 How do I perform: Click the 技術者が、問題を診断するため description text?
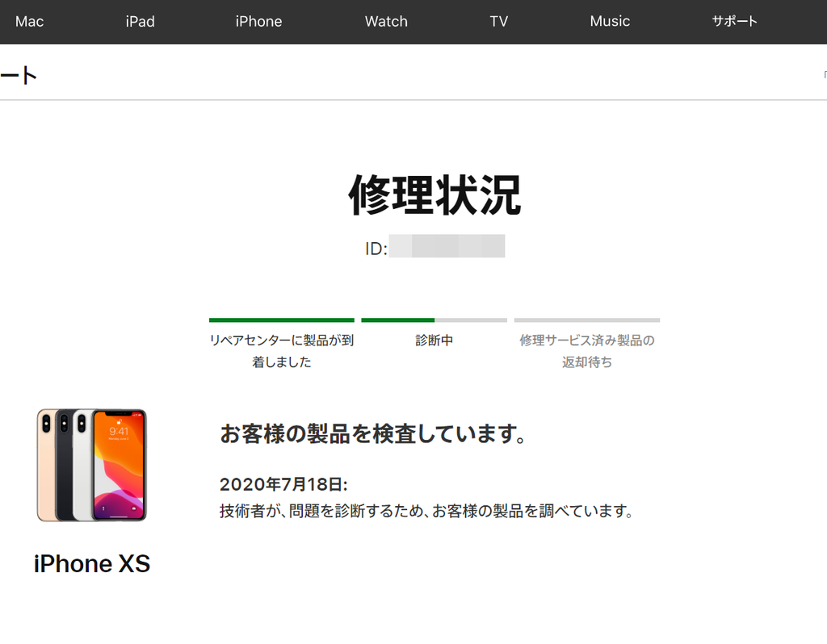coord(426,511)
